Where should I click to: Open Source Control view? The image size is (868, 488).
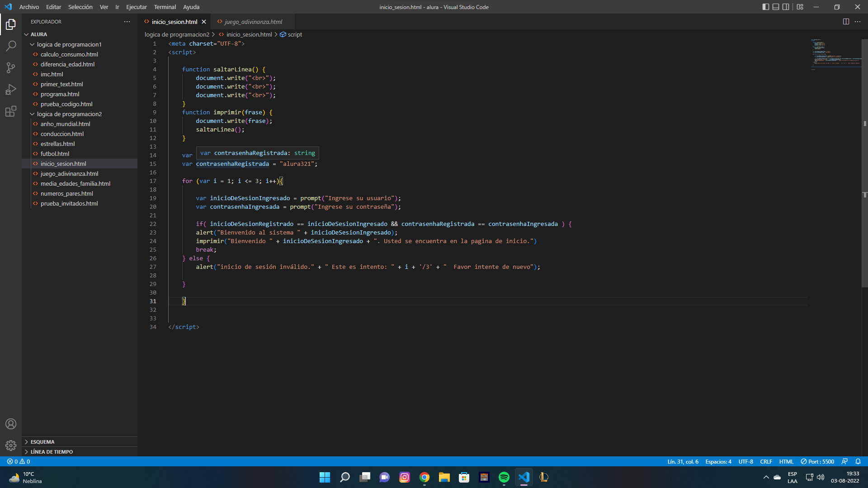(x=11, y=68)
